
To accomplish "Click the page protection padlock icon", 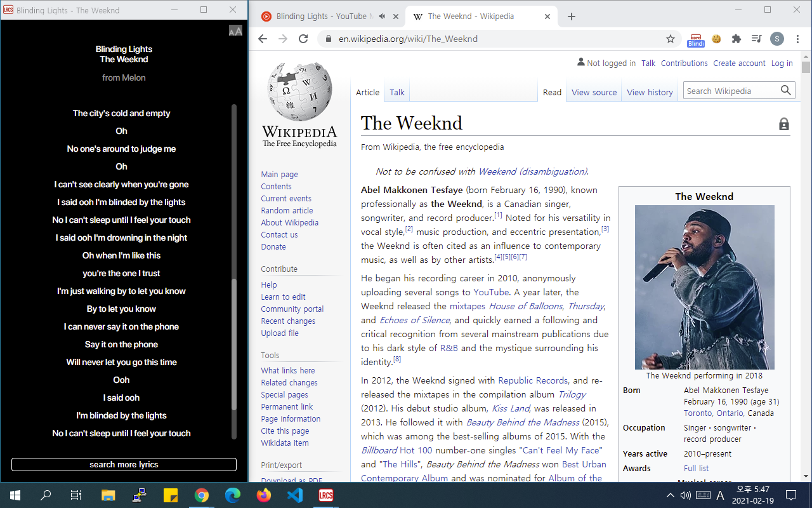I will point(784,124).
